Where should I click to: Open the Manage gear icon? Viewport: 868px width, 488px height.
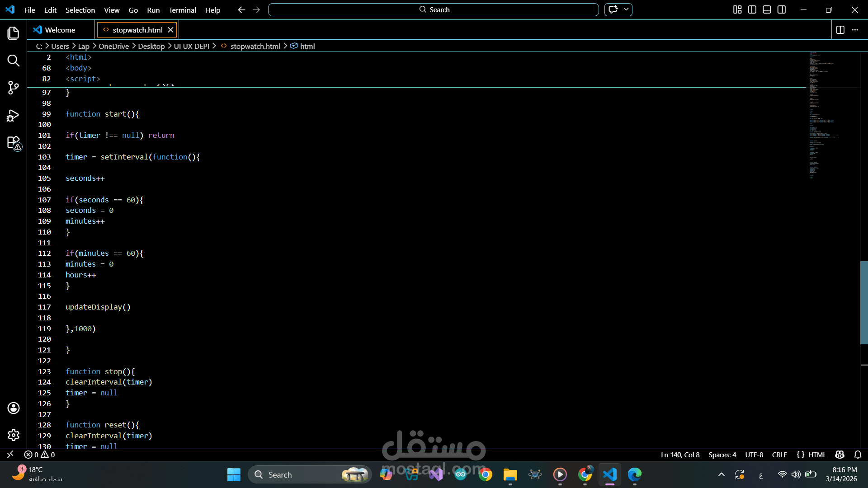tap(14, 435)
